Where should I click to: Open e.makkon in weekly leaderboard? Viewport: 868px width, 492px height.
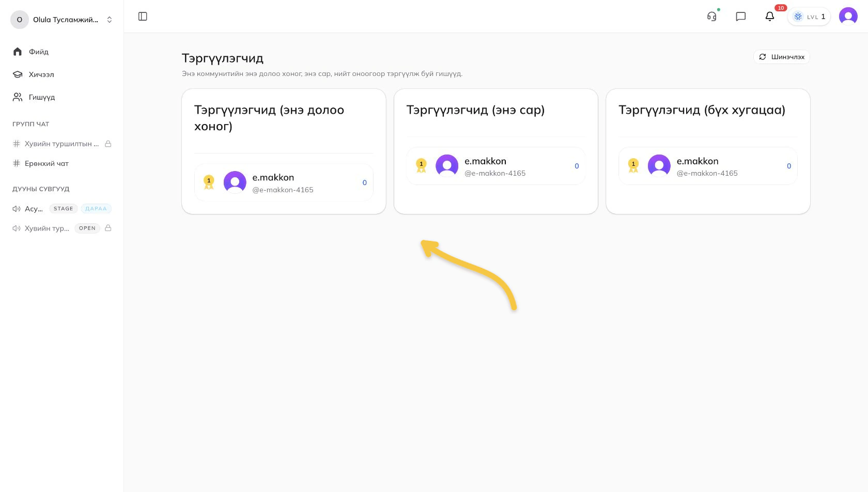pyautogui.click(x=284, y=182)
